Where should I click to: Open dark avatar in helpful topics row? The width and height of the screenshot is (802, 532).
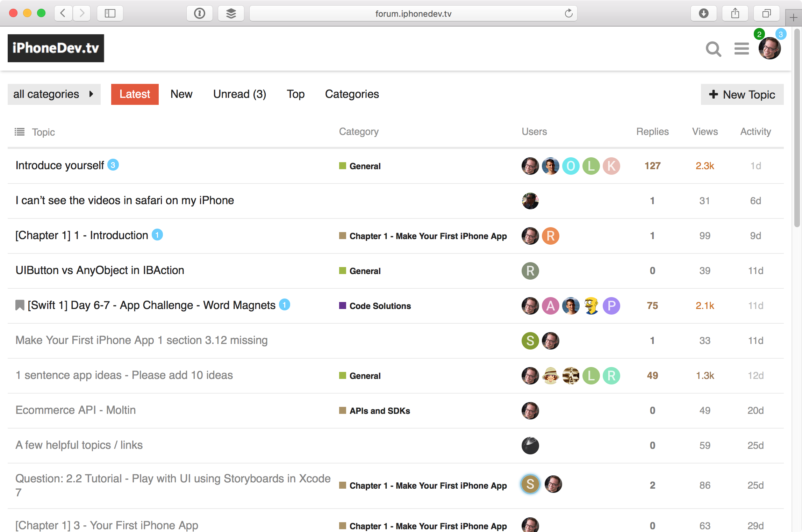coord(530,446)
